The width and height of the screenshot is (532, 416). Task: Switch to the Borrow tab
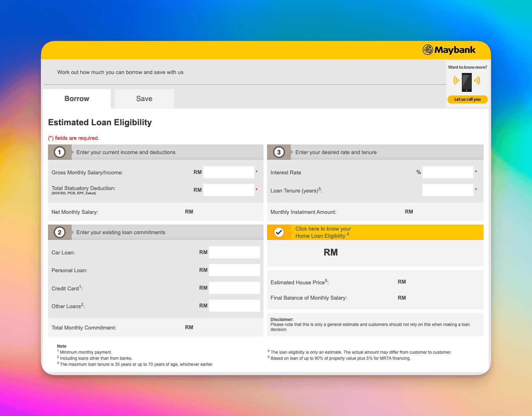tap(77, 99)
